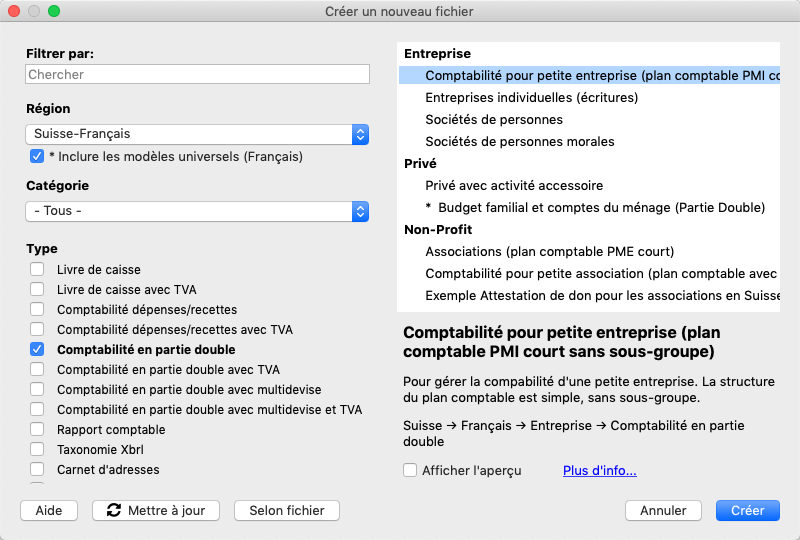This screenshot has height=540, width=800.
Task: Click the refresh icon on Mettre à jour
Action: pyautogui.click(x=114, y=510)
